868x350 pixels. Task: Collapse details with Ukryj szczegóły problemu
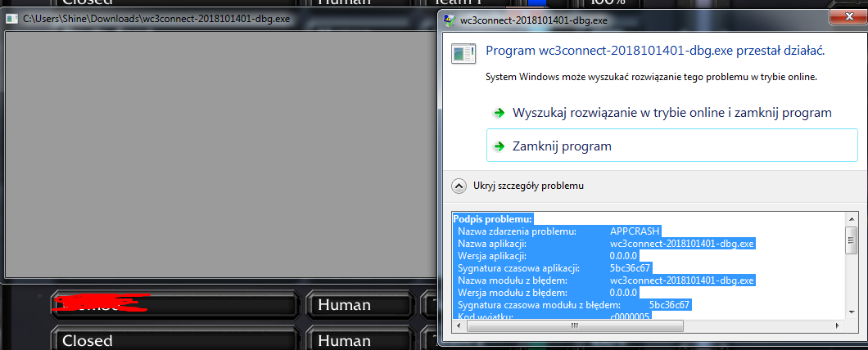(528, 186)
